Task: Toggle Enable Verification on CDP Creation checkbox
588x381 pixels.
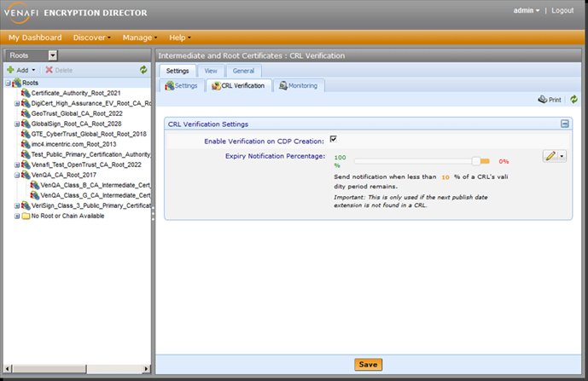Action: click(x=334, y=139)
